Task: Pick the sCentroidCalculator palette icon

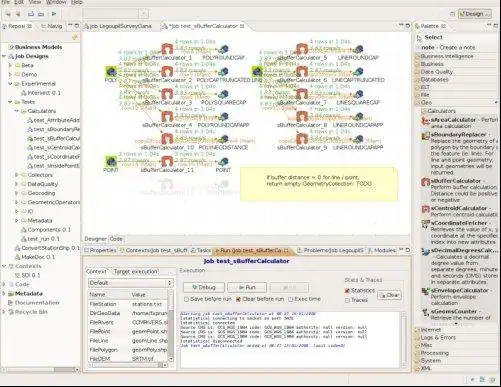Action: tap(425, 209)
